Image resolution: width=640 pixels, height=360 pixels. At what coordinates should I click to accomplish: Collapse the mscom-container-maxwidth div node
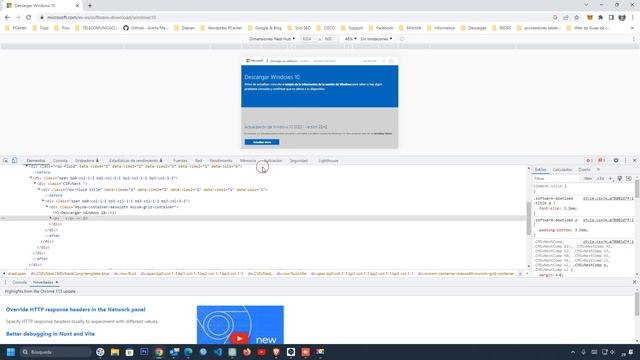click(47, 207)
